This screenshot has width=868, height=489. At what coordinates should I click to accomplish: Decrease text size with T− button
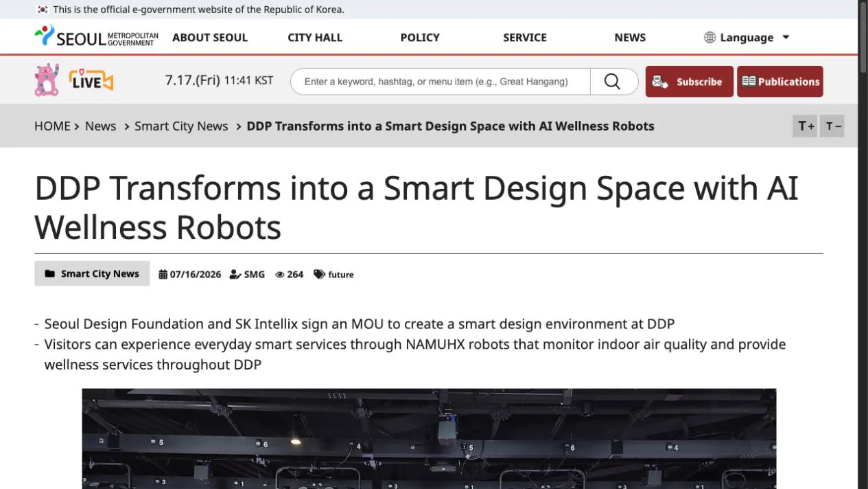pos(832,126)
